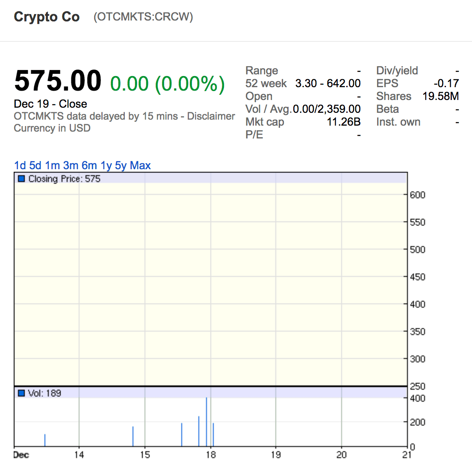
Task: Choose the Max chart range
Action: [x=140, y=165]
